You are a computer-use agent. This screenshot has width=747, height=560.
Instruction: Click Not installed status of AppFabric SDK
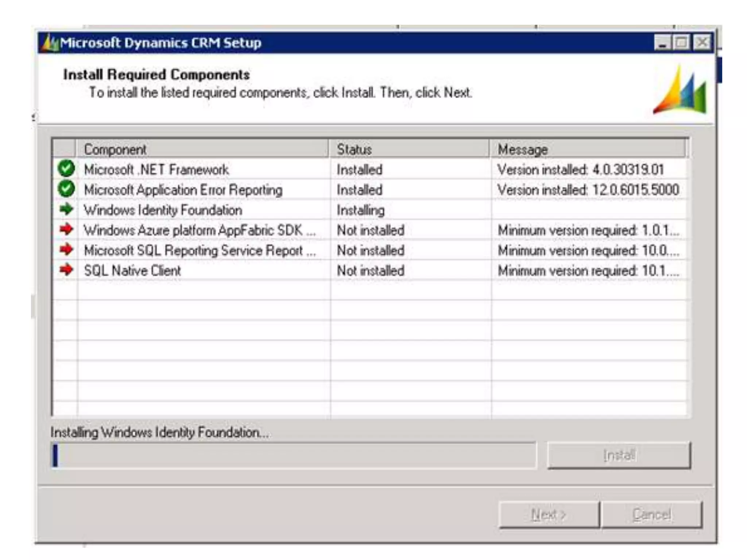[x=370, y=230]
